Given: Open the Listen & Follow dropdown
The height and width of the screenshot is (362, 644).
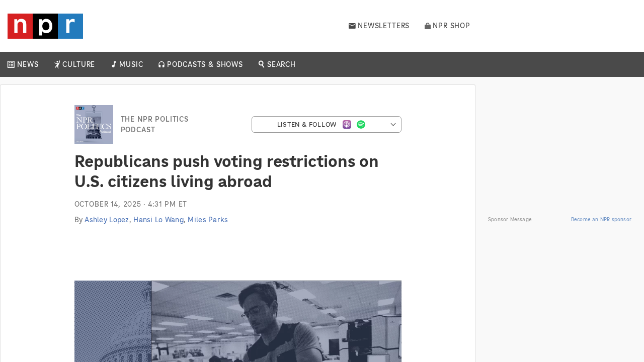Looking at the screenshot, I should click(x=306, y=125).
